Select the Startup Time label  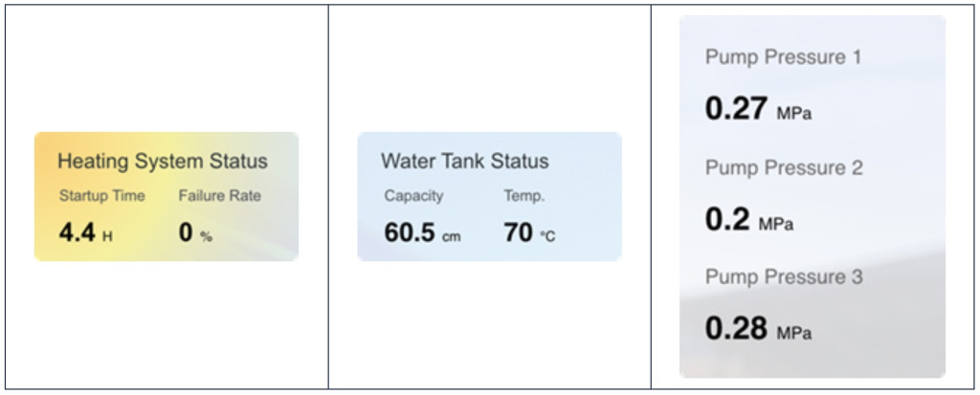click(x=101, y=196)
